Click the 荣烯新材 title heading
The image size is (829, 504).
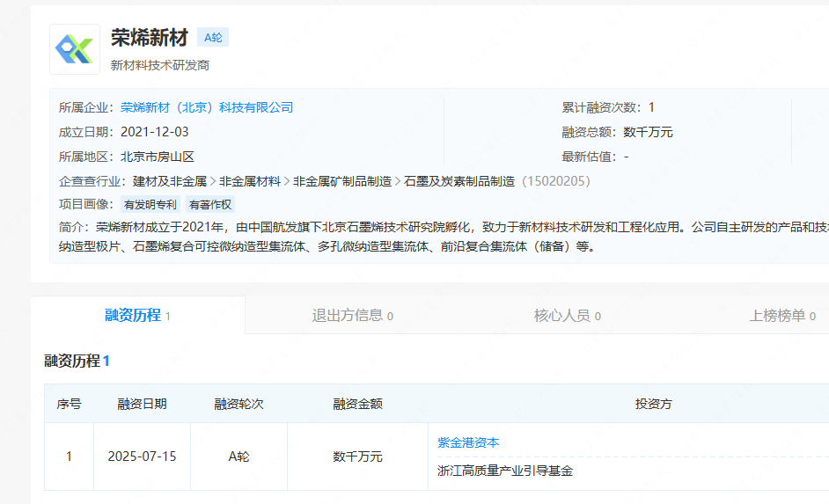click(x=150, y=38)
